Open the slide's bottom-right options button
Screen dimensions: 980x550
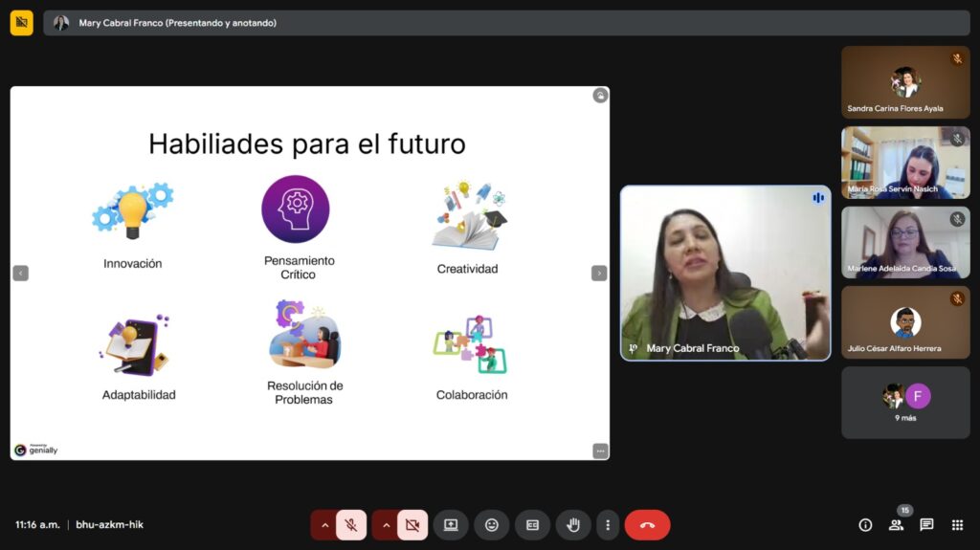click(x=600, y=451)
